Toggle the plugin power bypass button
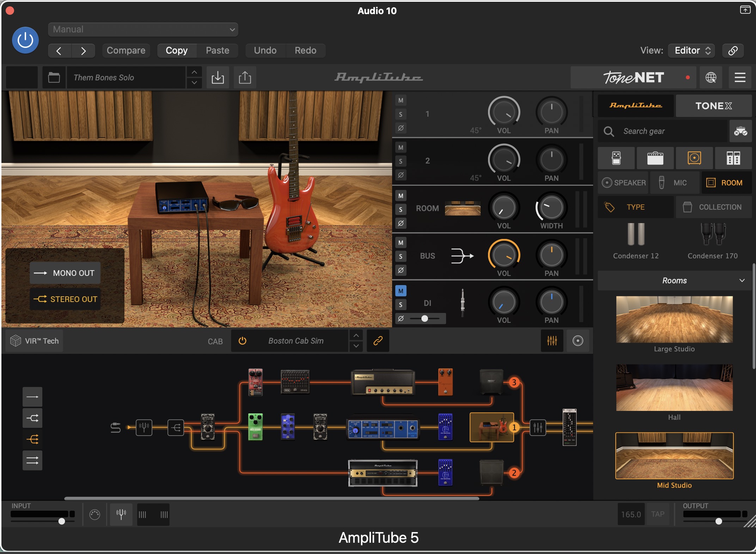This screenshot has width=756, height=554. tap(25, 40)
